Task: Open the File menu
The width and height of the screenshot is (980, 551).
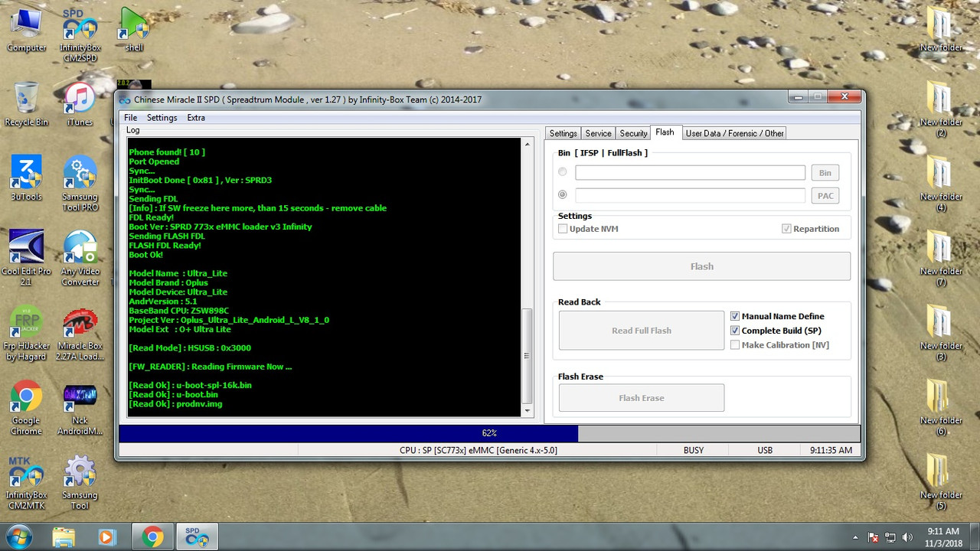Action: pos(131,118)
